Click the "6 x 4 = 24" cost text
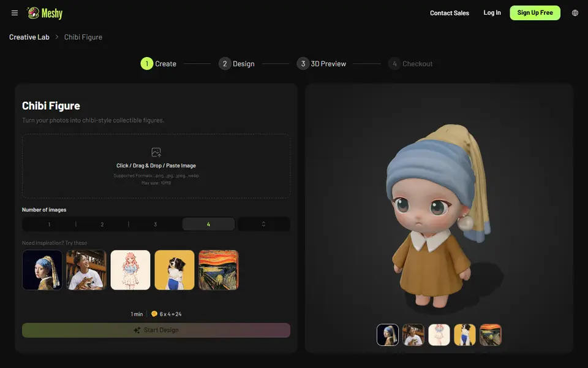 point(171,314)
